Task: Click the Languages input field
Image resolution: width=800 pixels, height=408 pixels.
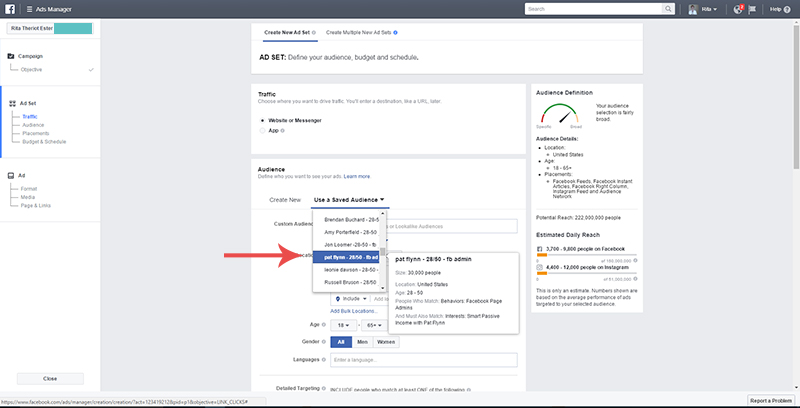Action: (423, 360)
